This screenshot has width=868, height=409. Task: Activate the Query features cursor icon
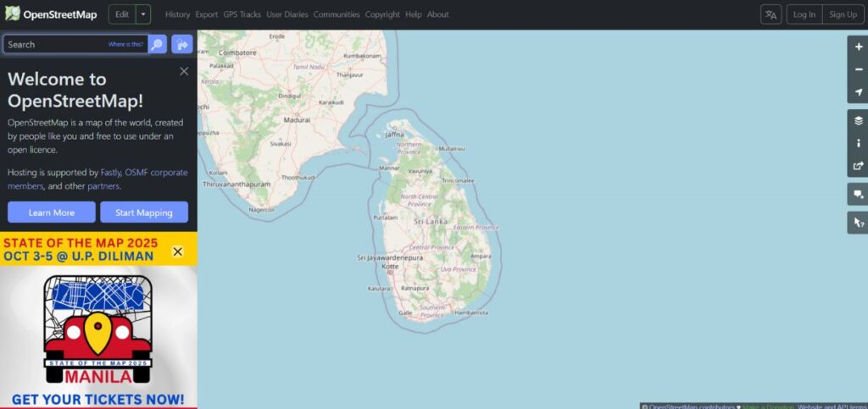(x=859, y=223)
